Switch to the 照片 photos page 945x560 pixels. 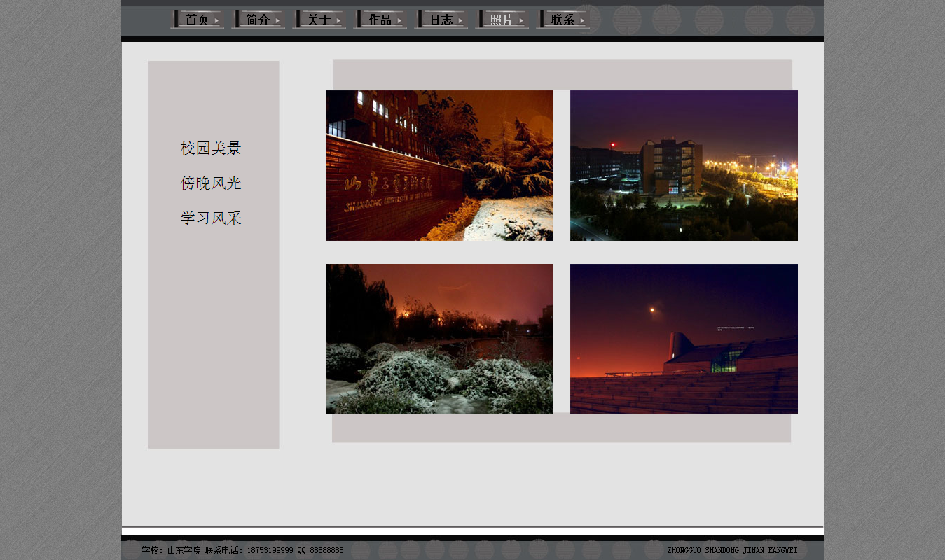(x=502, y=20)
